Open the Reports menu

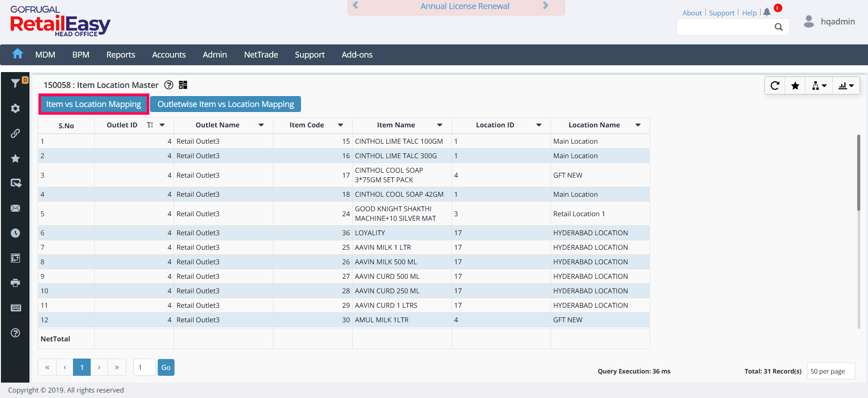point(121,55)
